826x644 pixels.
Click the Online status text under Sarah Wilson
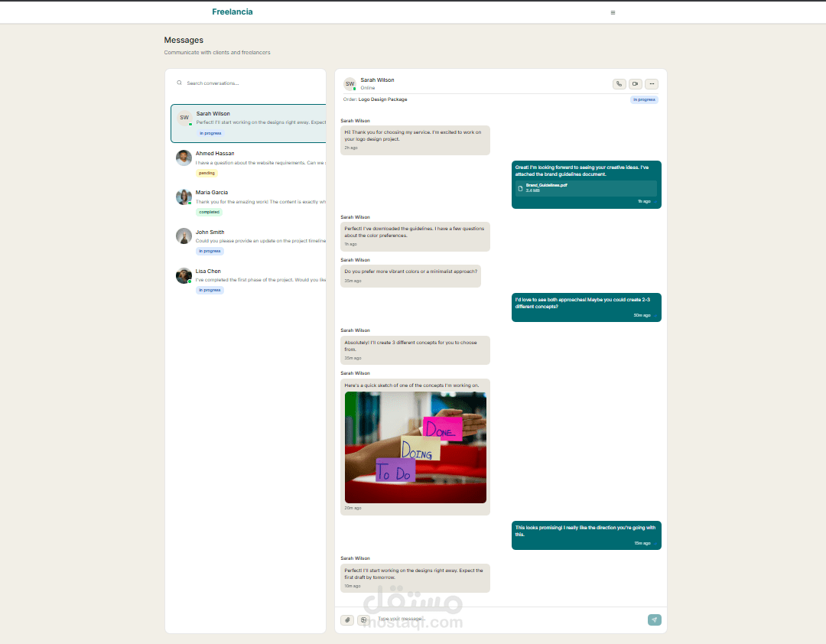click(x=368, y=88)
